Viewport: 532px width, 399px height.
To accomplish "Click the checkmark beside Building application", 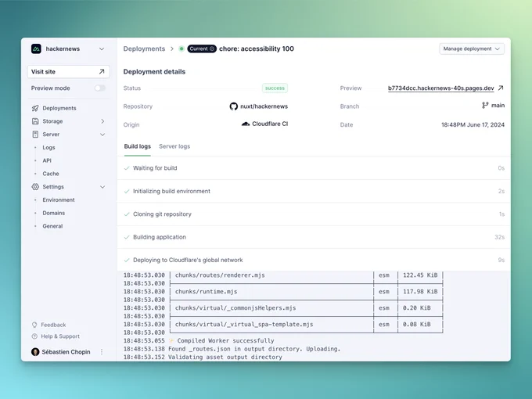I will (x=127, y=237).
